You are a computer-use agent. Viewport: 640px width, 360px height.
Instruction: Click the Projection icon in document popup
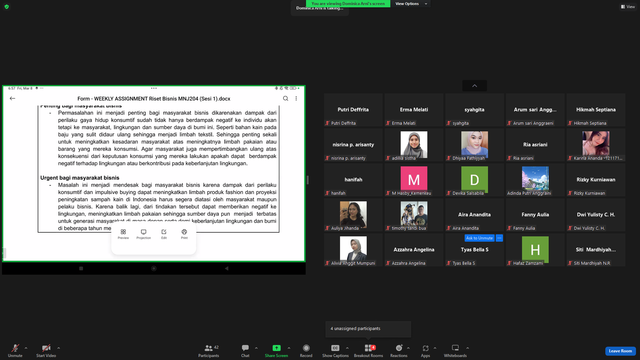point(143,232)
